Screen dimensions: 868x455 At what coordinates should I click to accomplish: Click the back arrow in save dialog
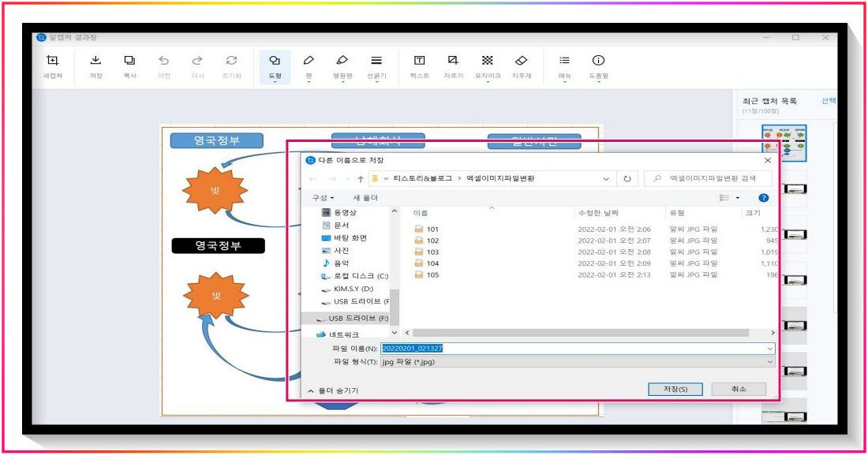(x=313, y=179)
